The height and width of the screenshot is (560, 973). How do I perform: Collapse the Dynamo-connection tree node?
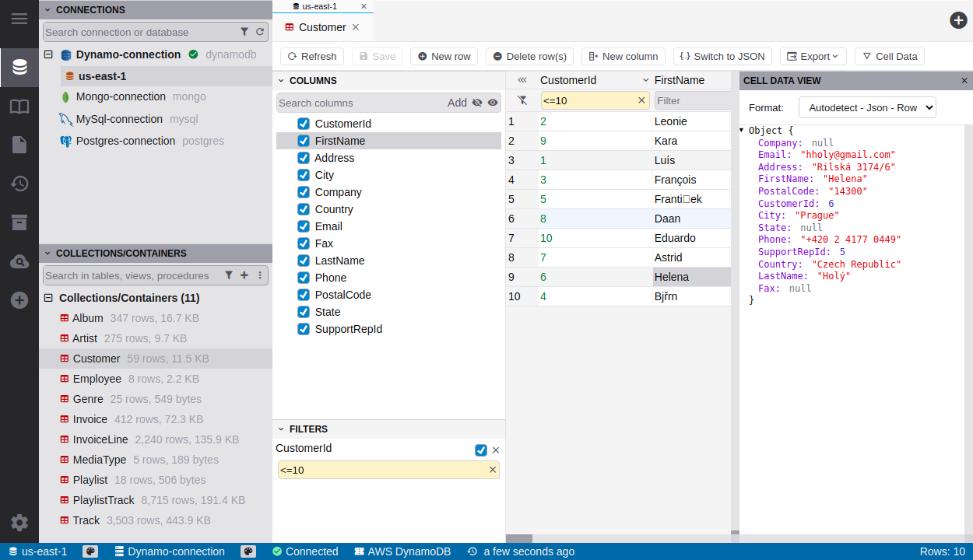(48, 54)
